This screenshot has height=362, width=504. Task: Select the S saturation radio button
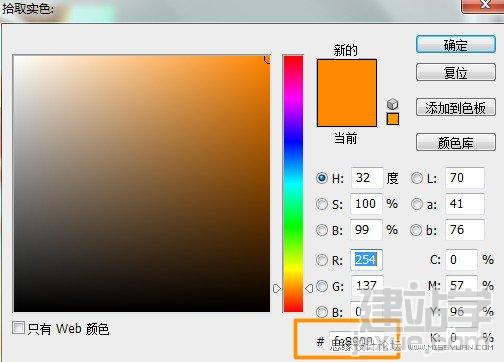322,204
